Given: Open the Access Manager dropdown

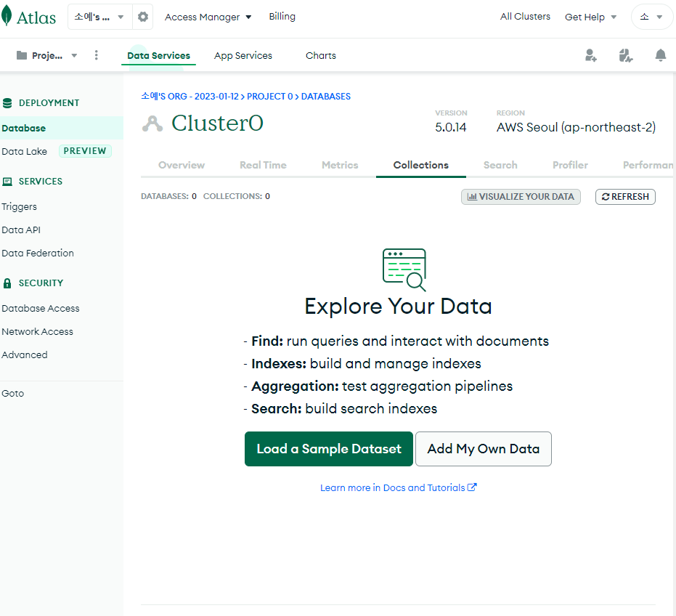Looking at the screenshot, I should [x=208, y=17].
